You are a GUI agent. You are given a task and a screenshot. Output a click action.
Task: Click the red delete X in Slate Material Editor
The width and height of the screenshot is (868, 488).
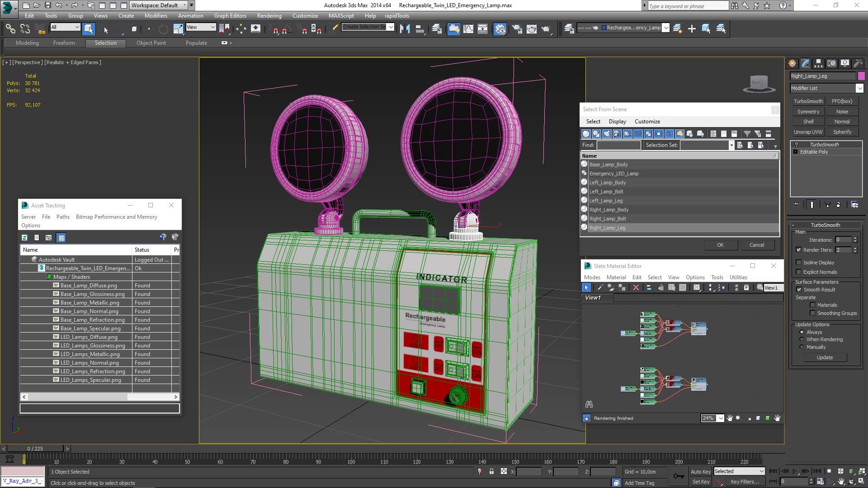tap(636, 287)
